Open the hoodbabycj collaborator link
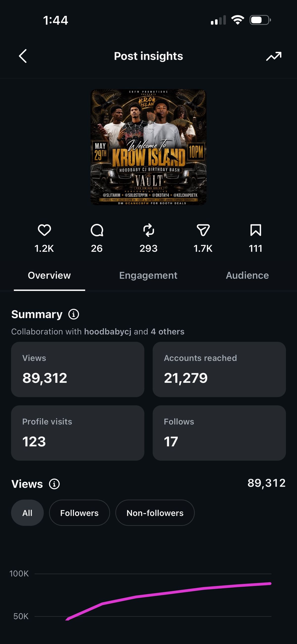297x644 pixels. (107, 332)
